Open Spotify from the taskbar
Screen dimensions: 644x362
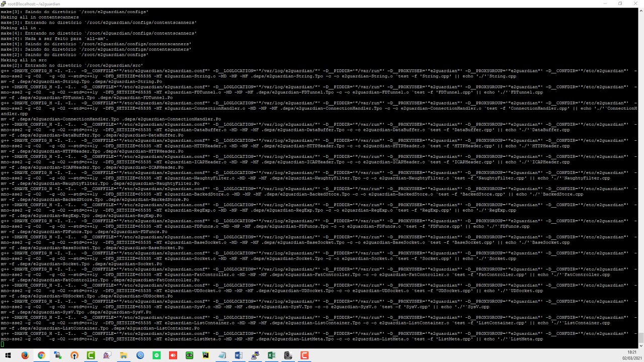point(156,355)
